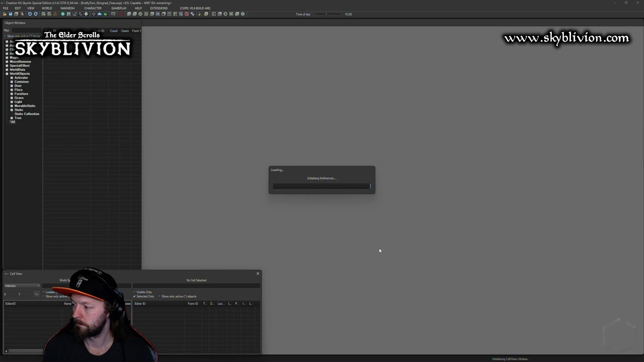
Task: Select the *All tree item
Action: 13,122
